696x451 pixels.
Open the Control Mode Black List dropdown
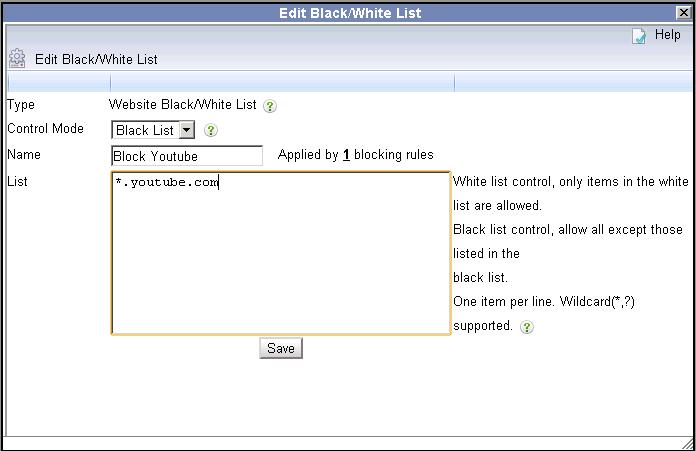[153, 130]
